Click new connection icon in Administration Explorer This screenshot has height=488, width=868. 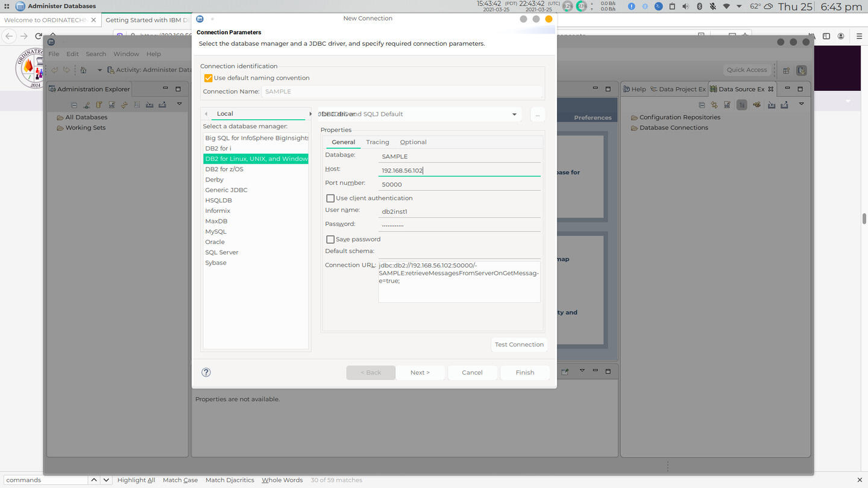(x=87, y=105)
